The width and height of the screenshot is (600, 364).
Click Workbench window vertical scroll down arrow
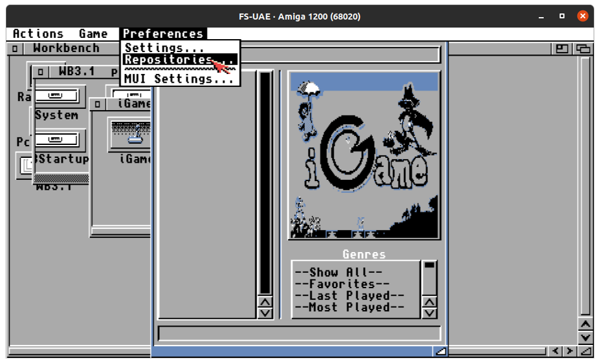pyautogui.click(x=585, y=337)
